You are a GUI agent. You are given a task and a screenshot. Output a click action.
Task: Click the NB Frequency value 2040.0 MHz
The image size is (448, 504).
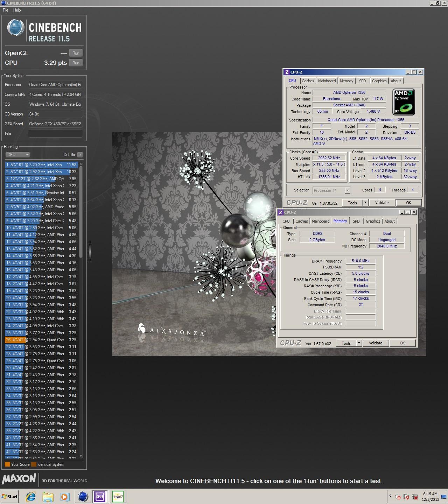click(x=387, y=246)
